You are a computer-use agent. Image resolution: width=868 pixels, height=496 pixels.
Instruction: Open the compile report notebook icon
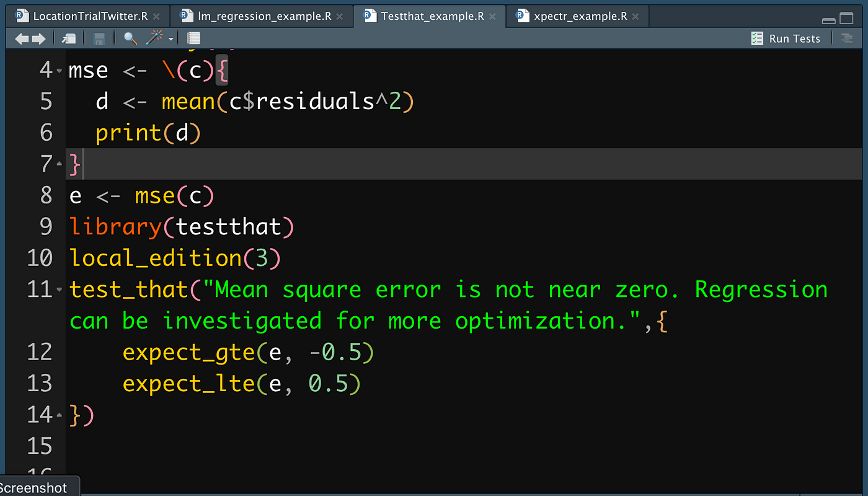(x=193, y=38)
